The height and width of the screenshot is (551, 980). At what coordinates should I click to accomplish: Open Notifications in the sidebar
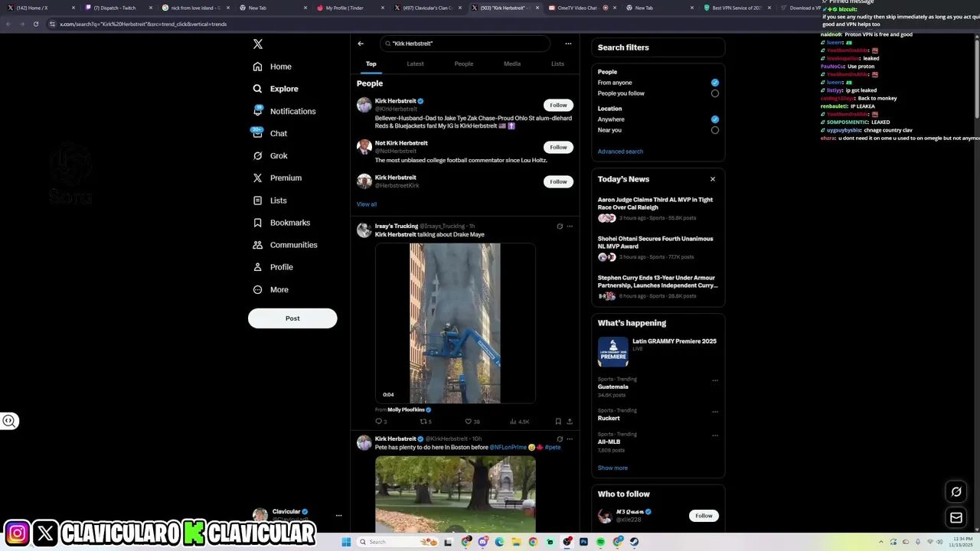pos(284,111)
